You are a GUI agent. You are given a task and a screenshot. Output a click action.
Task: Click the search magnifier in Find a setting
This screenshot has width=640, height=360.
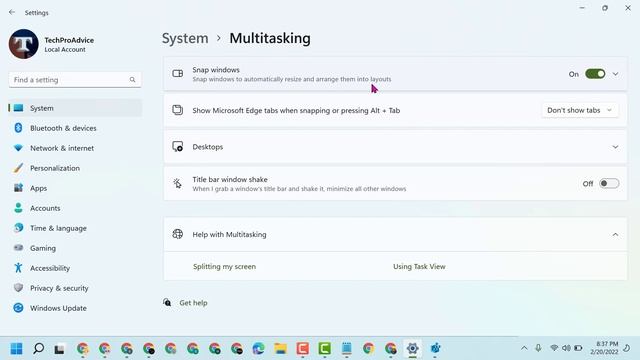click(132, 80)
